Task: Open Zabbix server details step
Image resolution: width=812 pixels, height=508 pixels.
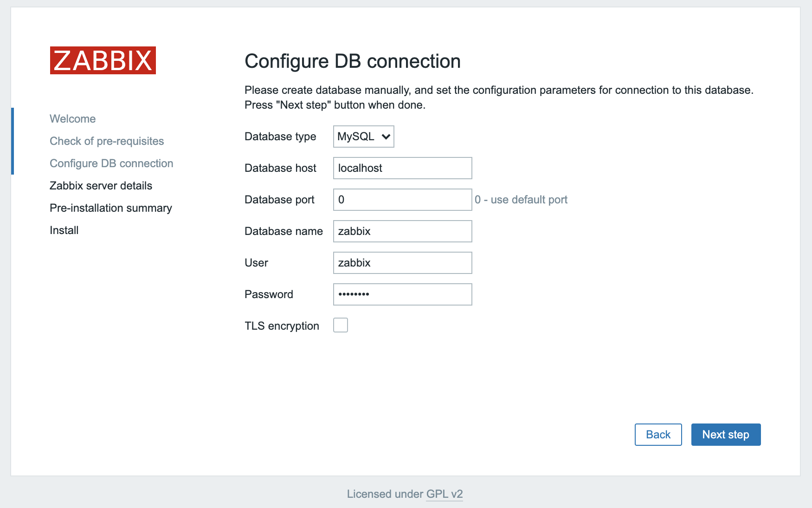Action: [x=101, y=186]
